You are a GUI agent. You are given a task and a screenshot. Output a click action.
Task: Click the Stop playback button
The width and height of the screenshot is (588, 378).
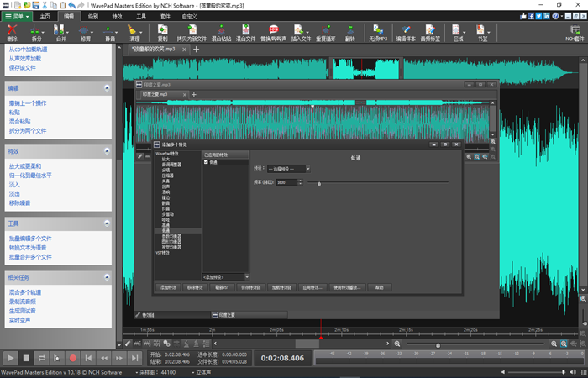pos(27,358)
